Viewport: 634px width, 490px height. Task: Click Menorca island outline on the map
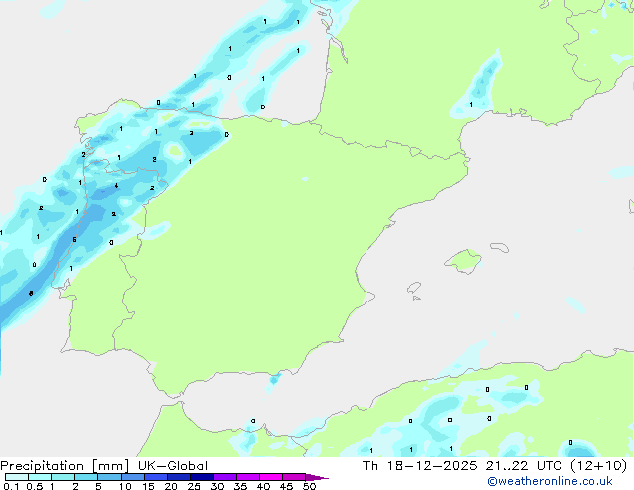[x=499, y=247]
